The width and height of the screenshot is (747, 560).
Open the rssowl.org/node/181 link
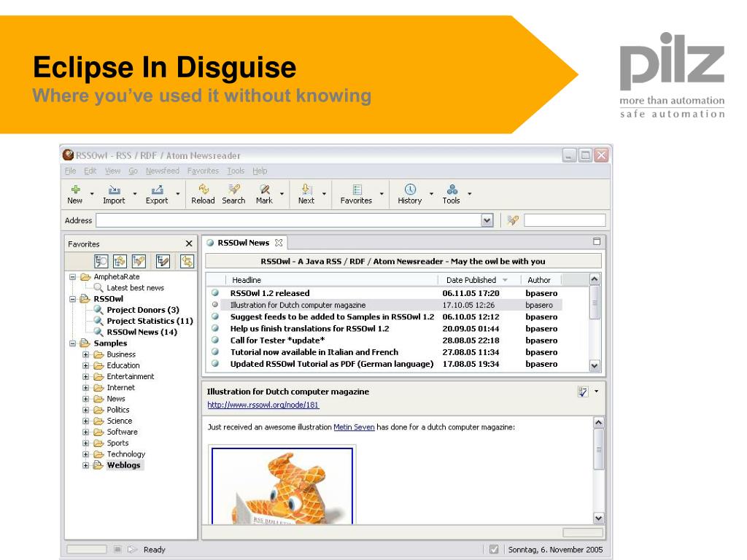coord(263,405)
